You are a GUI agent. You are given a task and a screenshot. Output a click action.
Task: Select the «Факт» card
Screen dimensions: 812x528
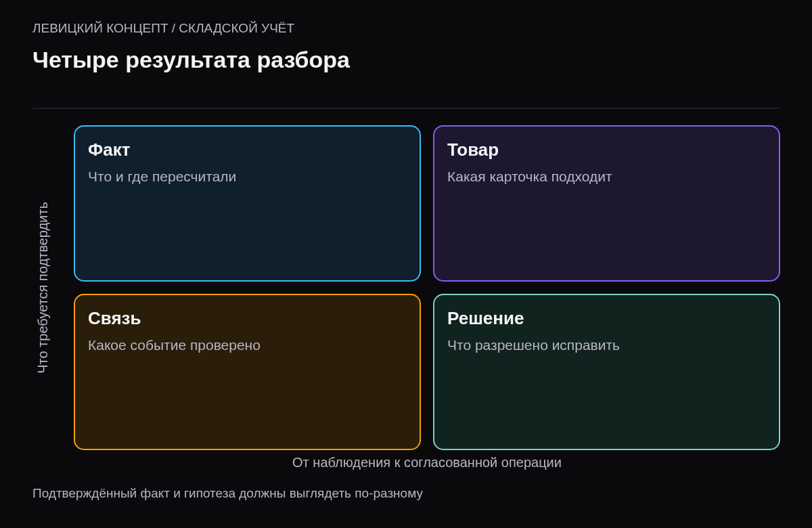coord(247,203)
